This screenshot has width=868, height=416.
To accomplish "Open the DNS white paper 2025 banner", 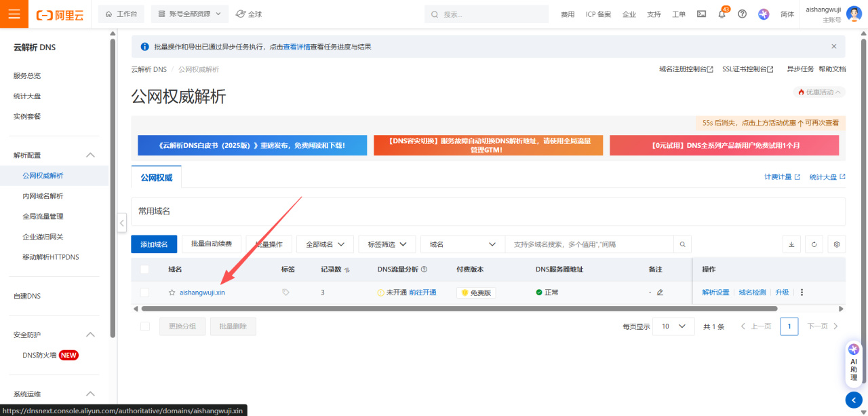I will coord(252,145).
